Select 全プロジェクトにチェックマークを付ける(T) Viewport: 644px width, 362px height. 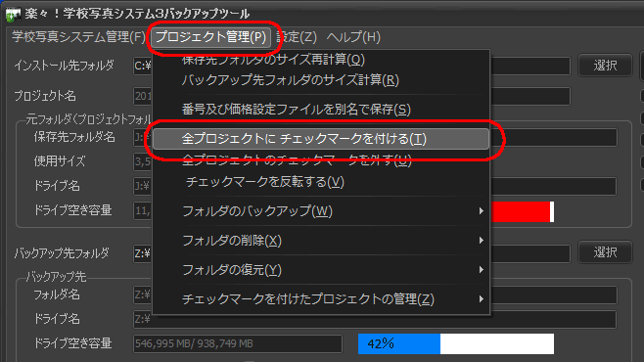(x=321, y=139)
